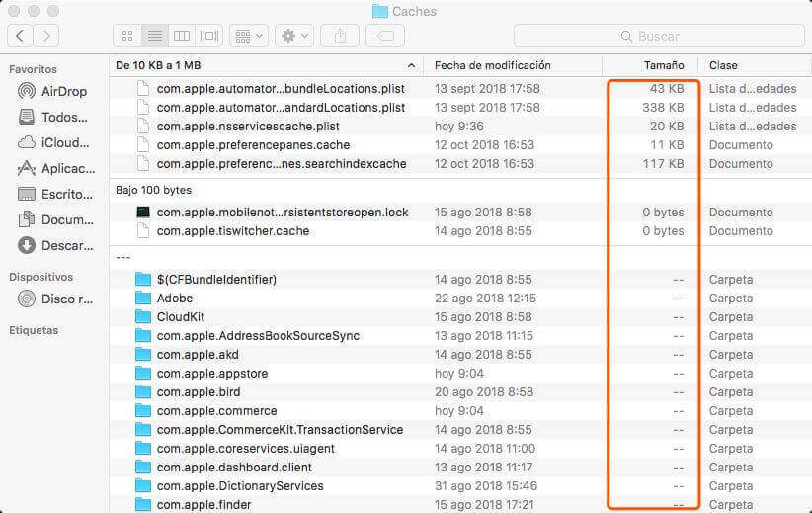Open Todos in the sidebar
812x513 pixels.
pyautogui.click(x=51, y=117)
